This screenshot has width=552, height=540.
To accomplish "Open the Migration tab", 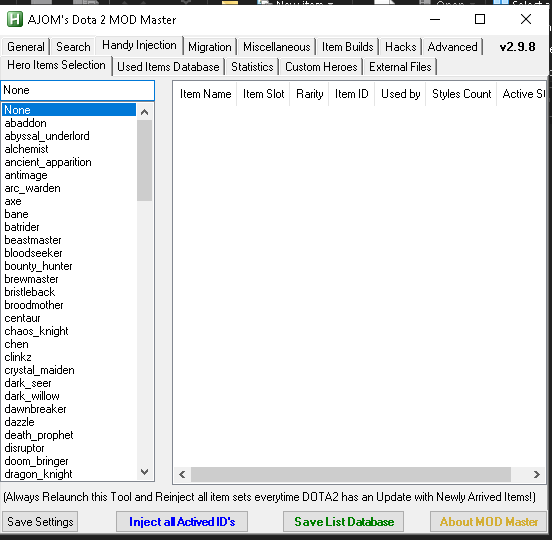I will [210, 47].
